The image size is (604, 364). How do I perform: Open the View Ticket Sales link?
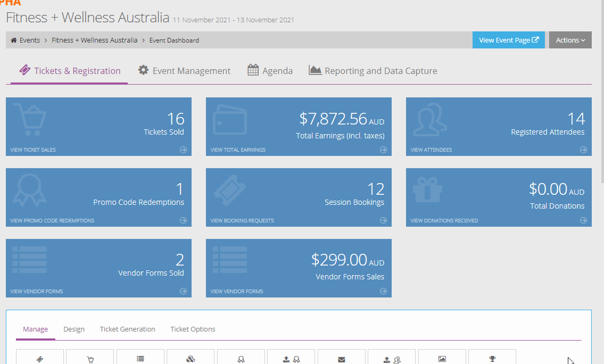pos(33,150)
